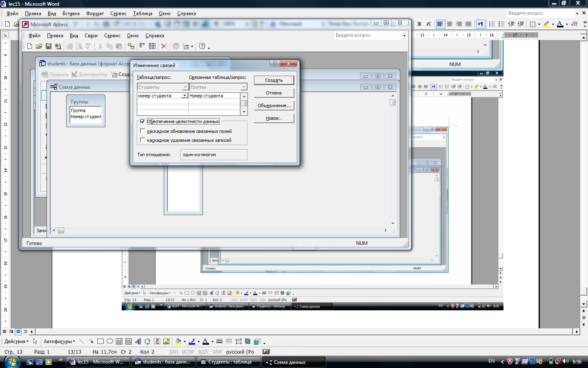Click the Line Style icon in drawing toolbar

pyautogui.click(x=219, y=341)
